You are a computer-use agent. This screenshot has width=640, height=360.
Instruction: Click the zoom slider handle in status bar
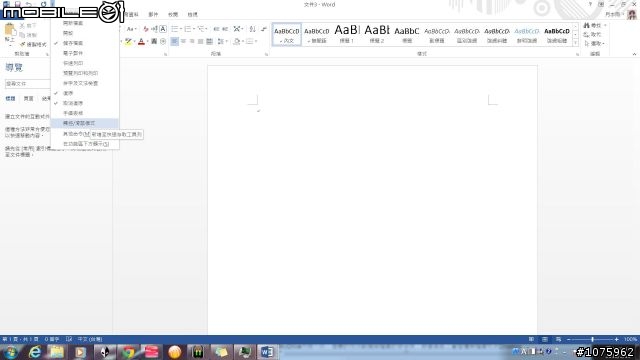[x=592, y=339]
